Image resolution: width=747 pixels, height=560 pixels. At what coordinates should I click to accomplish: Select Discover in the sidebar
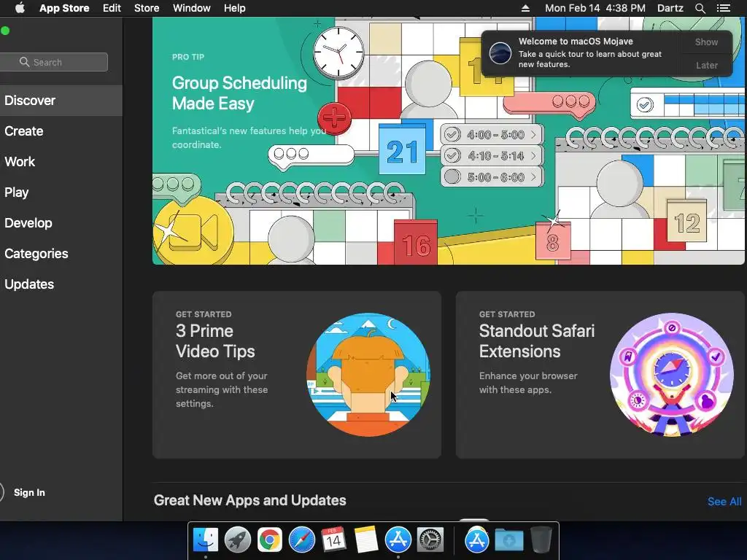(61, 101)
